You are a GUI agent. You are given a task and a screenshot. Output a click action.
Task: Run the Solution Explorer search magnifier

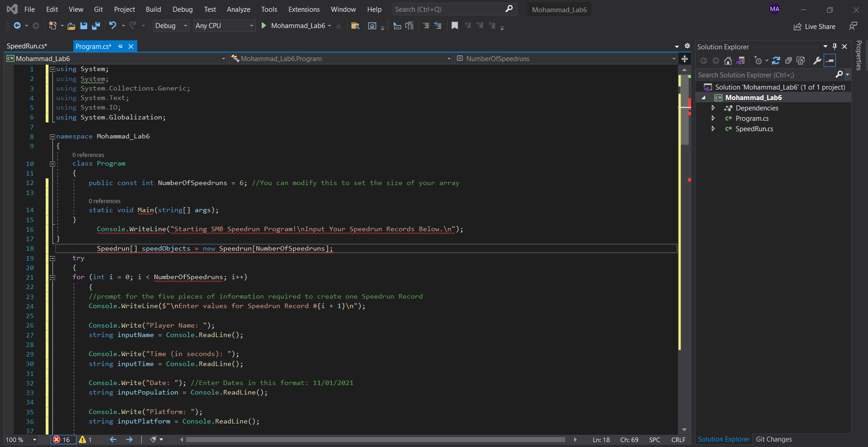pos(839,75)
